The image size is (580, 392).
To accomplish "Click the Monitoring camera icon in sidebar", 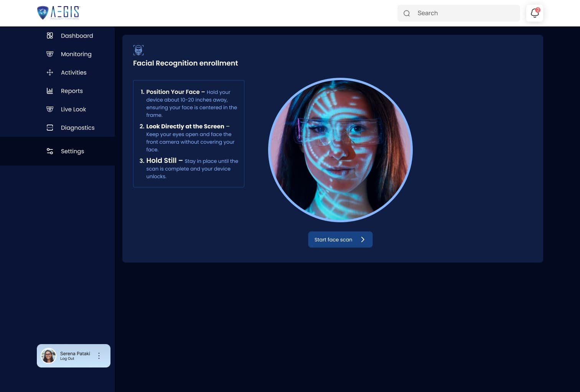I will pos(50,54).
